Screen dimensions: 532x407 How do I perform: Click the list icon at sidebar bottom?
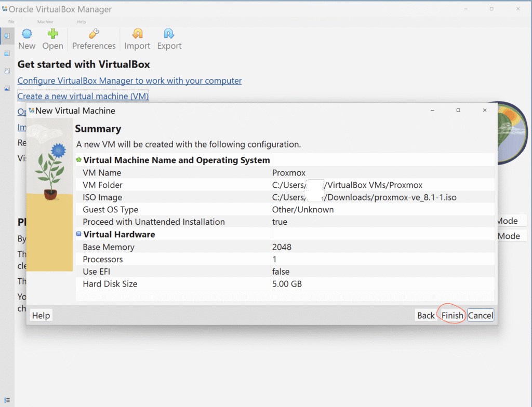coord(7,399)
